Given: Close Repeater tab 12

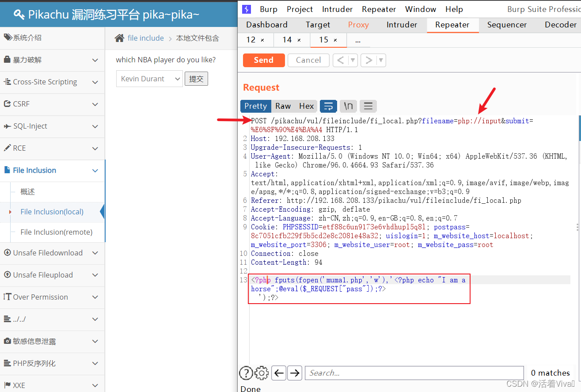Looking at the screenshot, I should point(262,40).
